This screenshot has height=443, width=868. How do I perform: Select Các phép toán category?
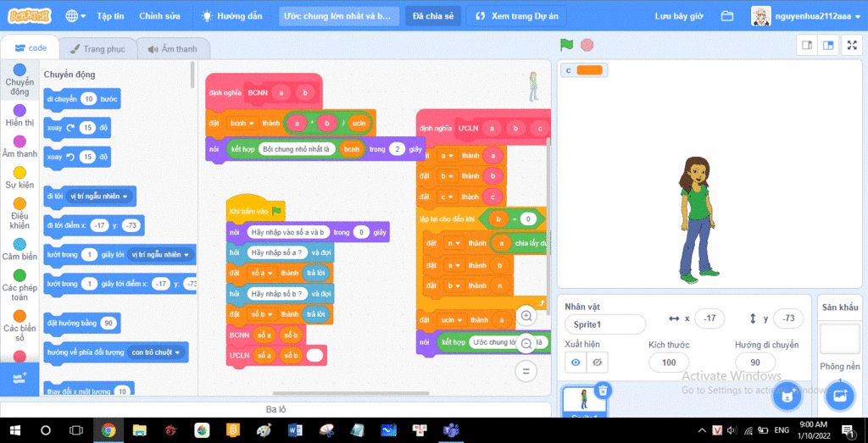19,285
